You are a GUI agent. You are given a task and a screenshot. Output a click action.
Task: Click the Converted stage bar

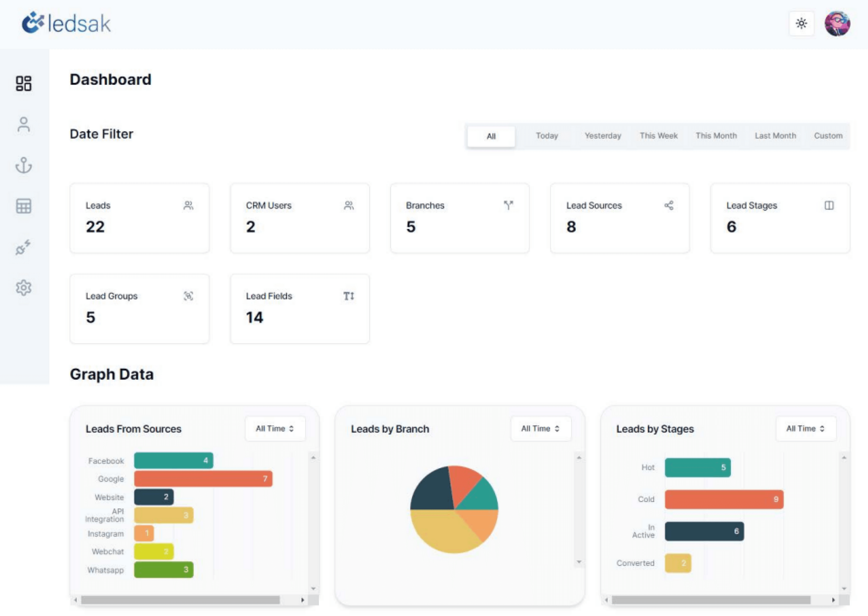tap(678, 563)
